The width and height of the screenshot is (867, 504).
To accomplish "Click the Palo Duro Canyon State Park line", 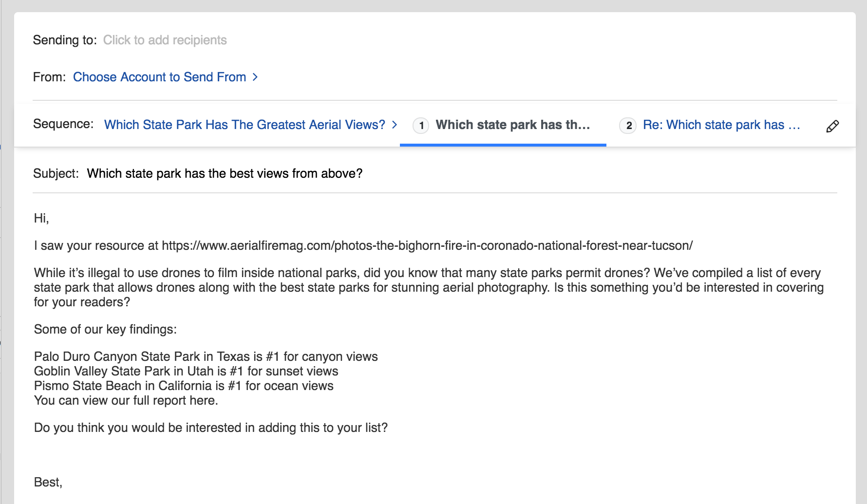I will [x=206, y=357].
